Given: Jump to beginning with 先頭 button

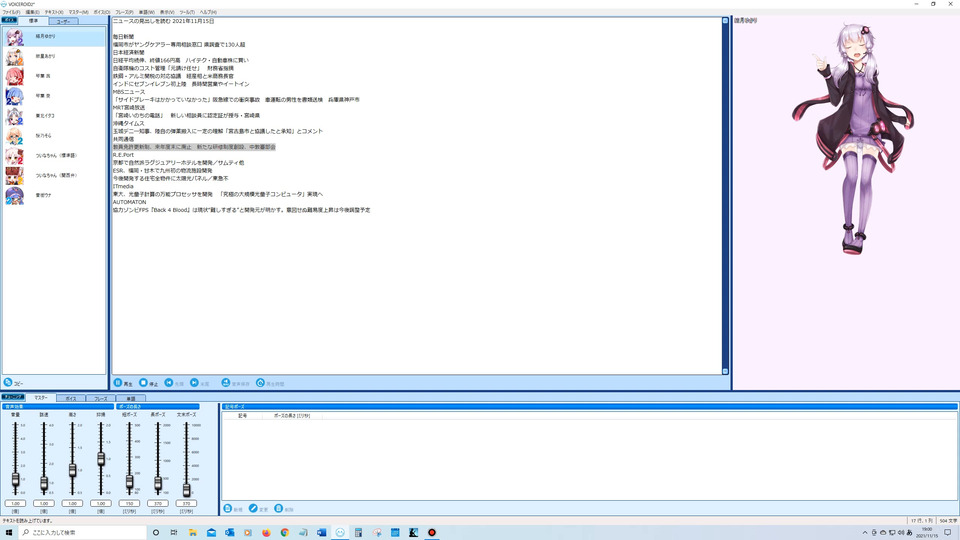Looking at the screenshot, I should coord(174,383).
